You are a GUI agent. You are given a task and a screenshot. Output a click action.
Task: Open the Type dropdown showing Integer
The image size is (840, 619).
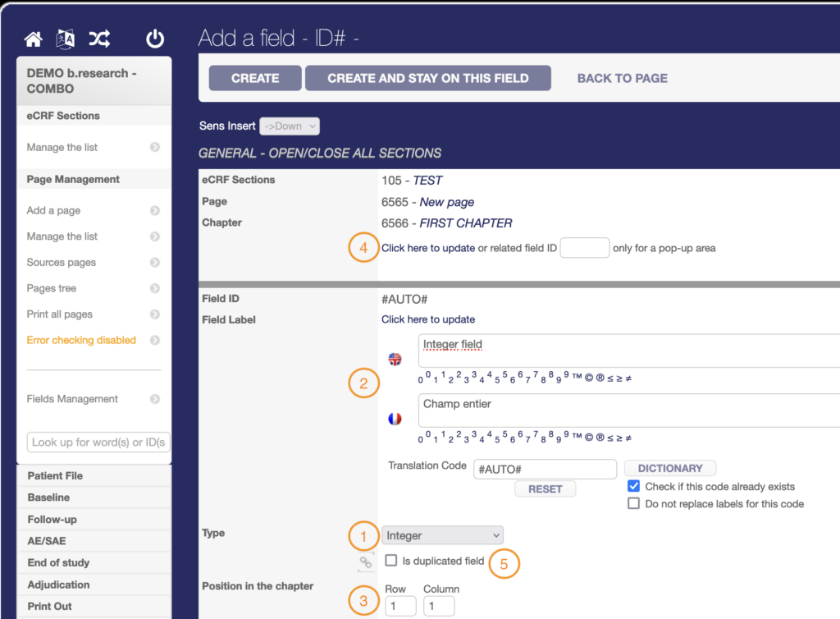442,535
